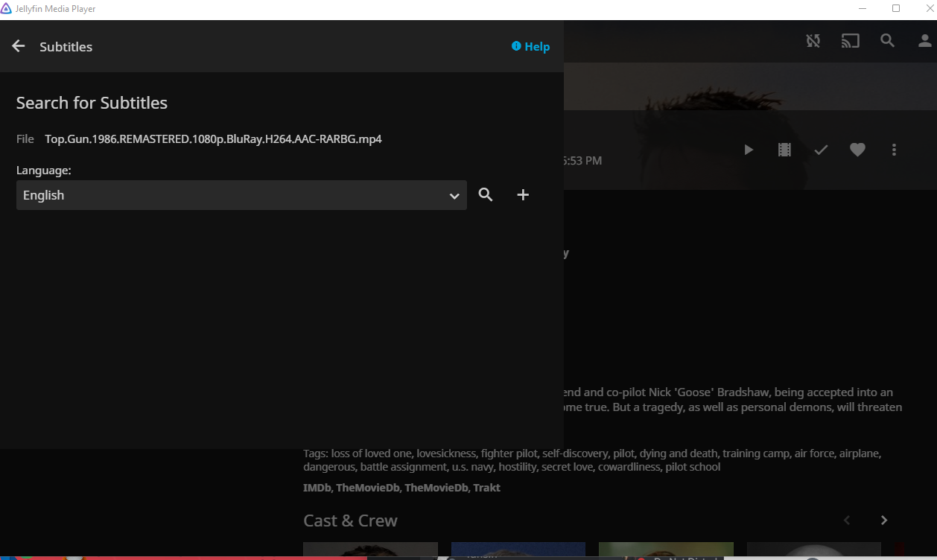937x560 pixels.
Task: Open the subtitle Language dropdown
Action: 241,195
